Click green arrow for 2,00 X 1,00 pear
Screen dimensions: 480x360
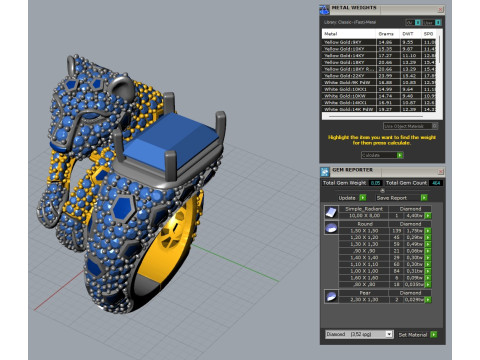(428, 300)
